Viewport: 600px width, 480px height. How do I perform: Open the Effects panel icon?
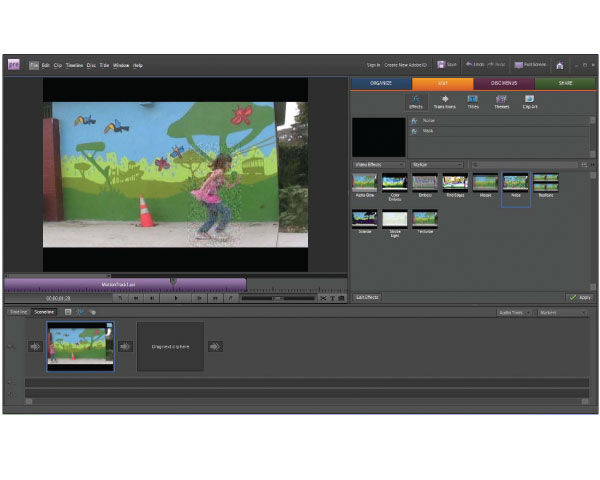[x=415, y=100]
